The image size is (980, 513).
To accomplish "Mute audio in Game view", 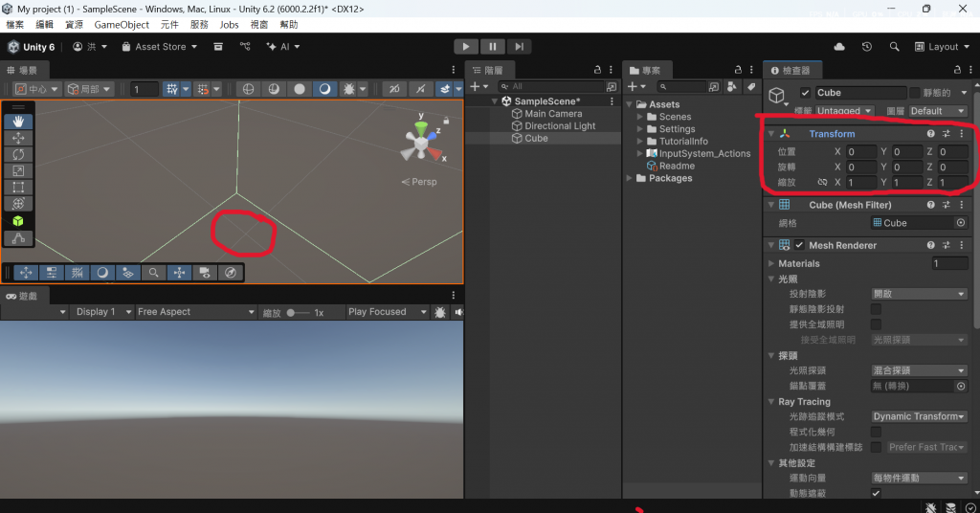I will pyautogui.click(x=458, y=312).
